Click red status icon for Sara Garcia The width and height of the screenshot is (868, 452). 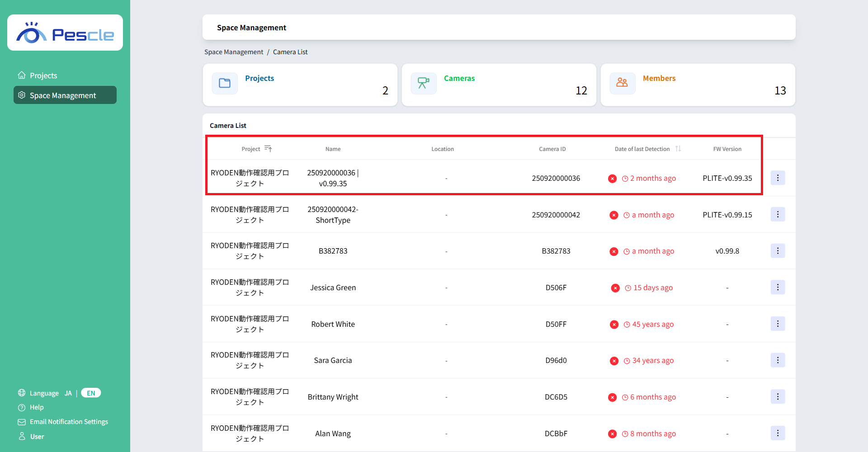(614, 361)
